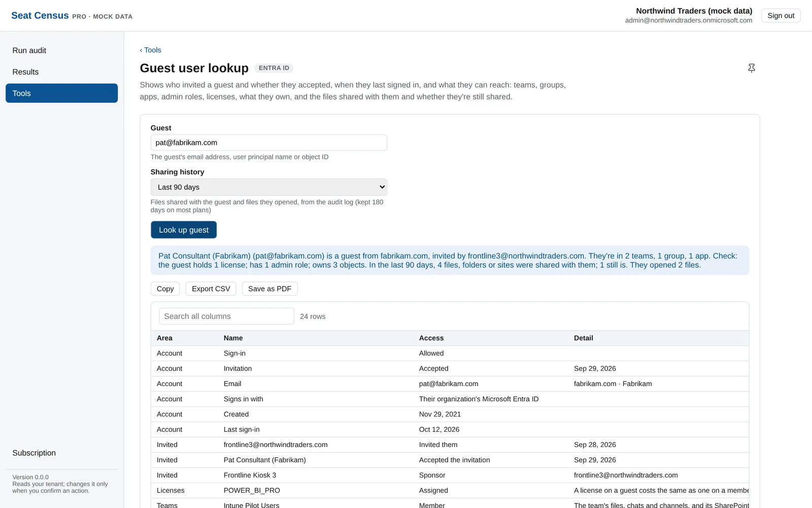The height and width of the screenshot is (508, 812).
Task: Click the 'fabrikam.com · Fabrikam' detail cell
Action: point(613,384)
